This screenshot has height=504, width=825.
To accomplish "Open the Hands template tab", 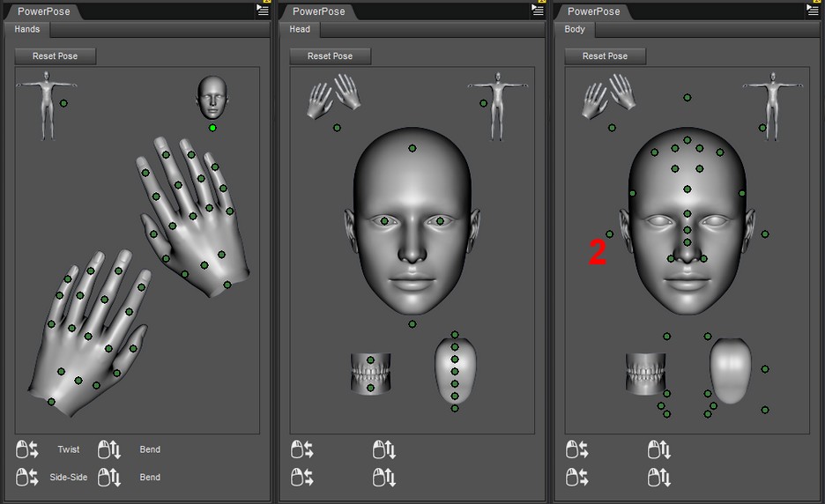I will coord(26,29).
